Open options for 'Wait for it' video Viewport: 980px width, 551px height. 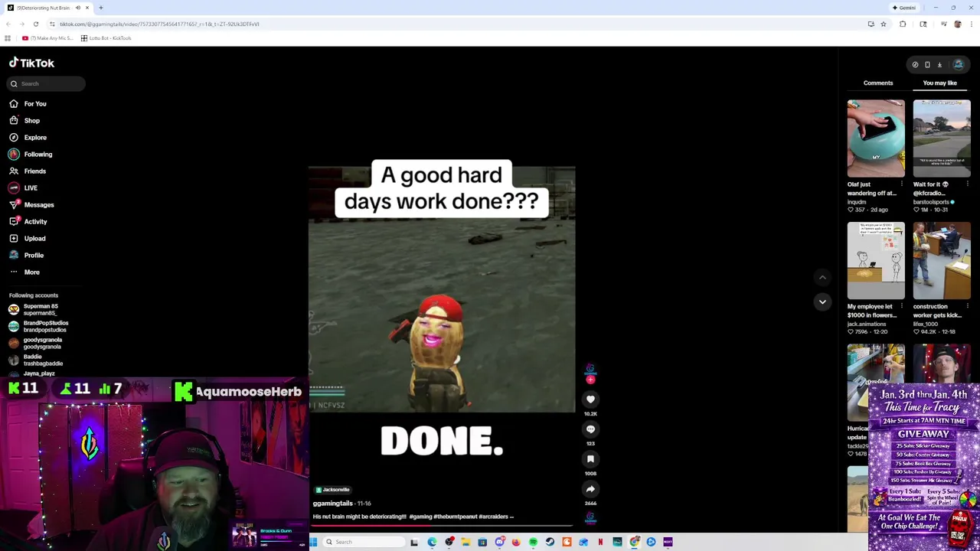coord(967,184)
